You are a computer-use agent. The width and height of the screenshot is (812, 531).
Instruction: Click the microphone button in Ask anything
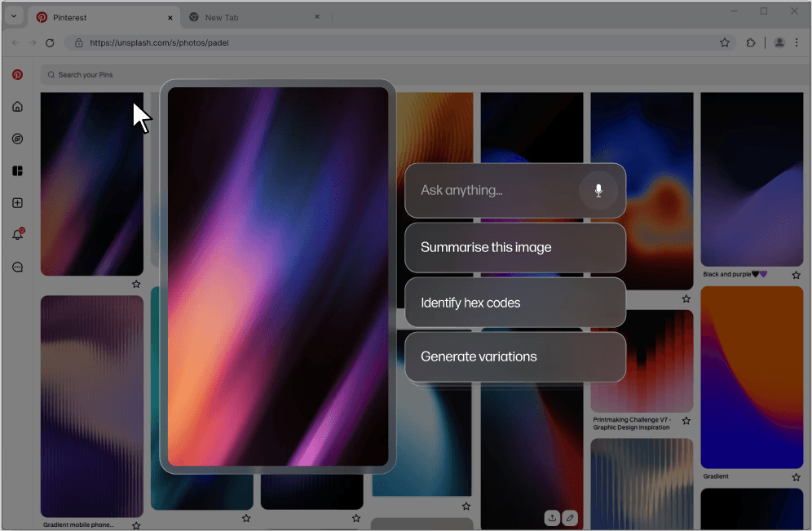point(598,191)
